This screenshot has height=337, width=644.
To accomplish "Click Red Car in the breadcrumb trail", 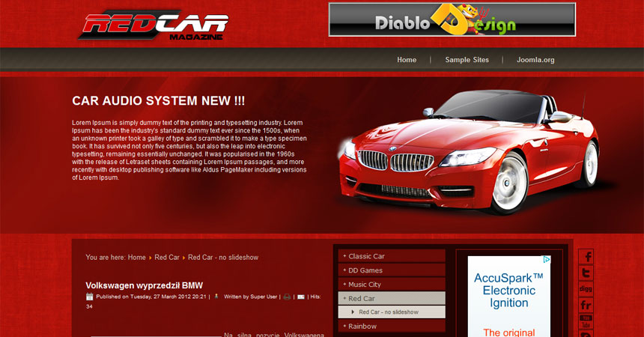I will [x=167, y=258].
